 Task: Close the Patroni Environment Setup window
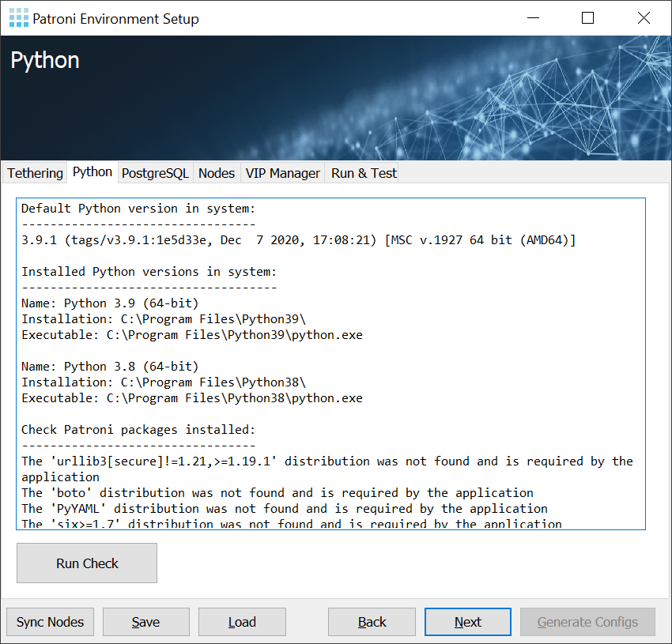tap(644, 18)
